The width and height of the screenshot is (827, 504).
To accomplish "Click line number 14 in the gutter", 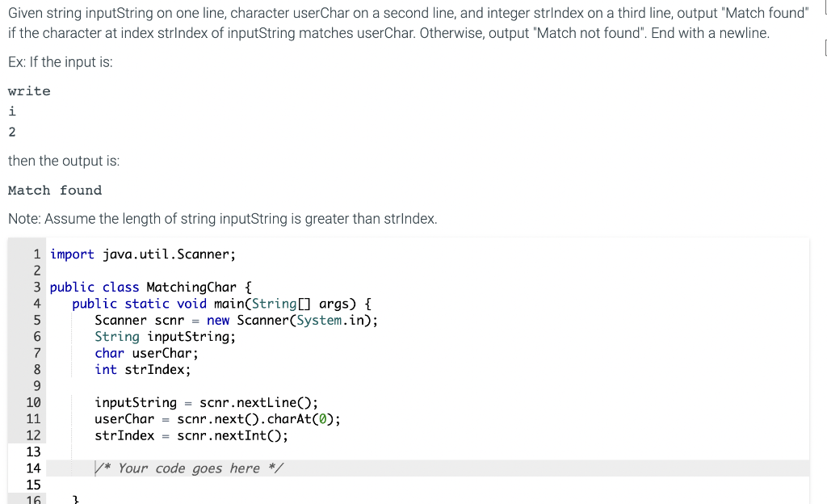I will point(33,468).
